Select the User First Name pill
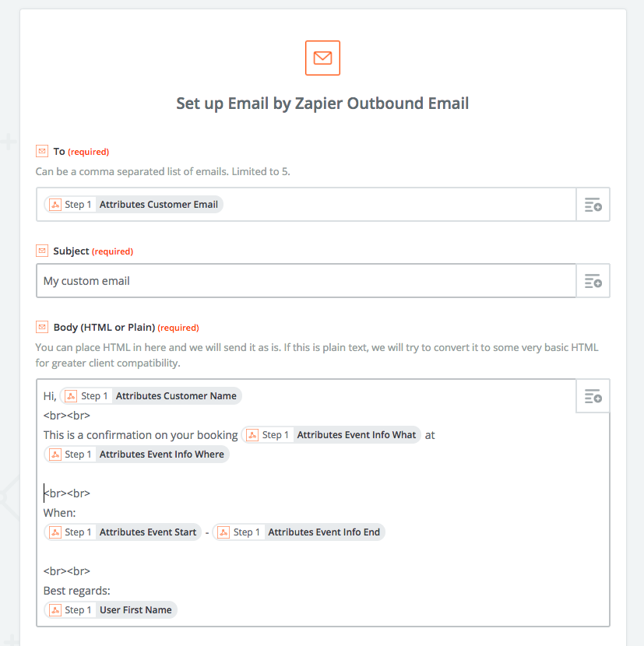644x646 pixels. click(x=111, y=609)
